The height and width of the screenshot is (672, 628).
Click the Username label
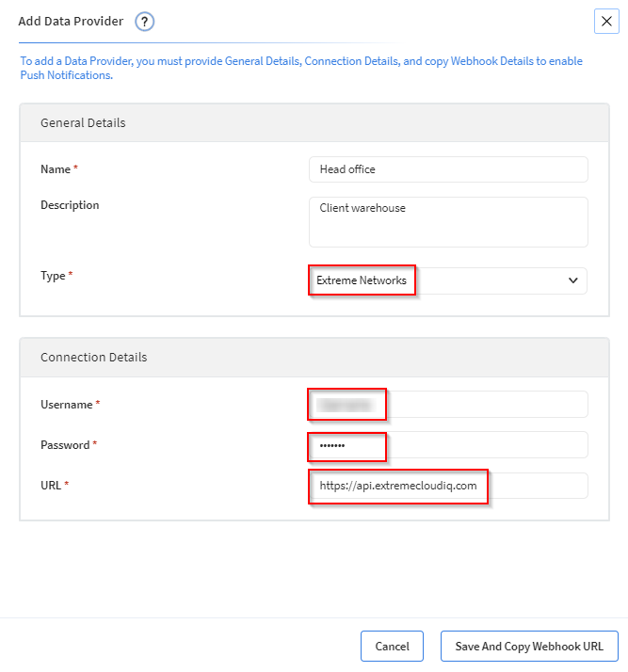pyautogui.click(x=67, y=405)
